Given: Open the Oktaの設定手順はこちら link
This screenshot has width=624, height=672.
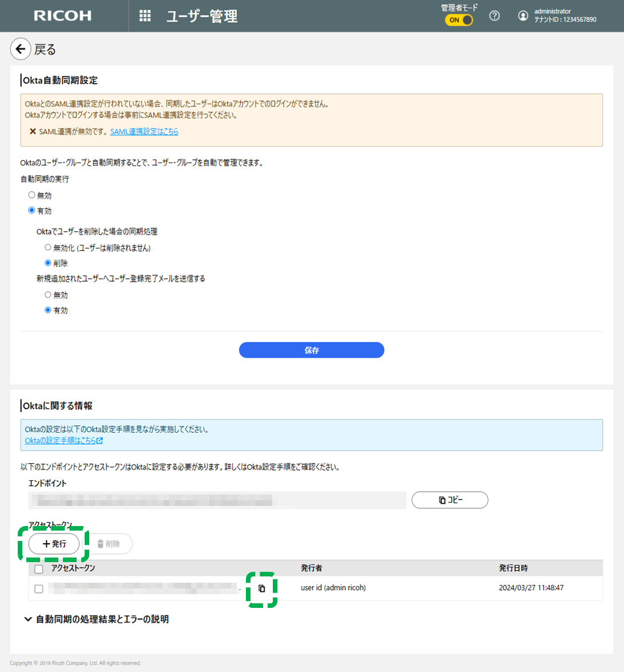Looking at the screenshot, I should tap(64, 441).
